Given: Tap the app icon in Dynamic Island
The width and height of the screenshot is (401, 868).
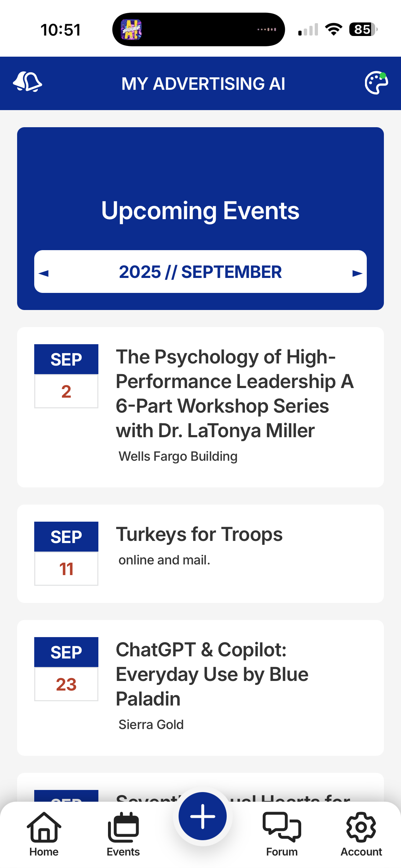Looking at the screenshot, I should click(132, 30).
